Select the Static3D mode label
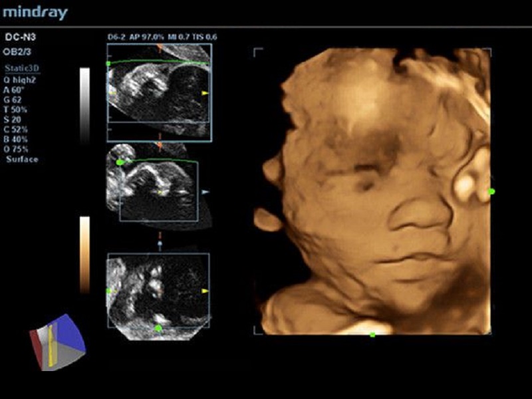Screen dimensions: 532x399 [19, 68]
